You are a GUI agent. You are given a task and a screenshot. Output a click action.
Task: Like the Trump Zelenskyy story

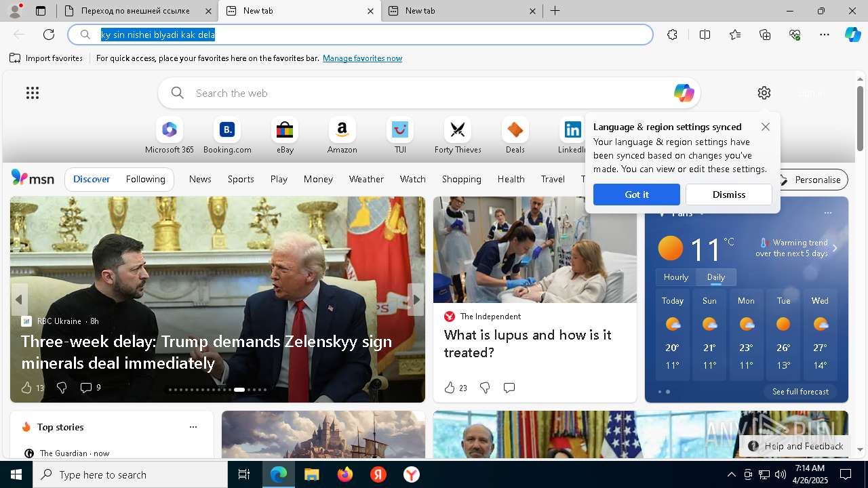pyautogui.click(x=26, y=388)
